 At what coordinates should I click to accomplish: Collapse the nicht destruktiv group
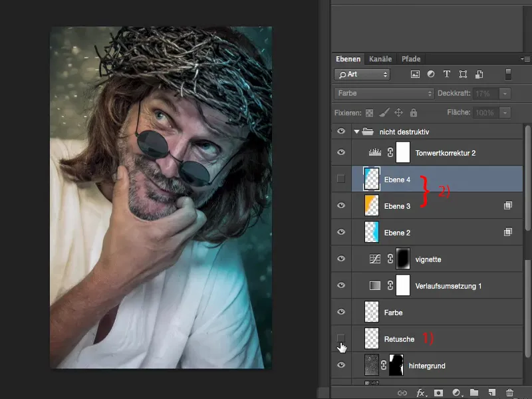[356, 132]
